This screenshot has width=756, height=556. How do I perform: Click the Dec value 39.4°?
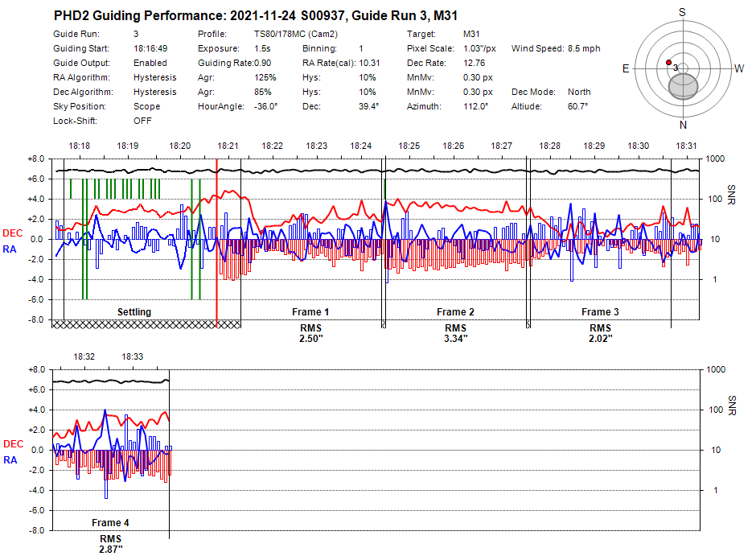click(x=368, y=106)
